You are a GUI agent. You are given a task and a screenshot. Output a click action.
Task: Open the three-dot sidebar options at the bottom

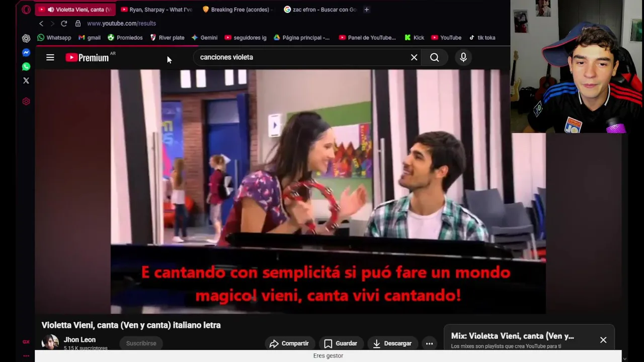tap(26, 355)
